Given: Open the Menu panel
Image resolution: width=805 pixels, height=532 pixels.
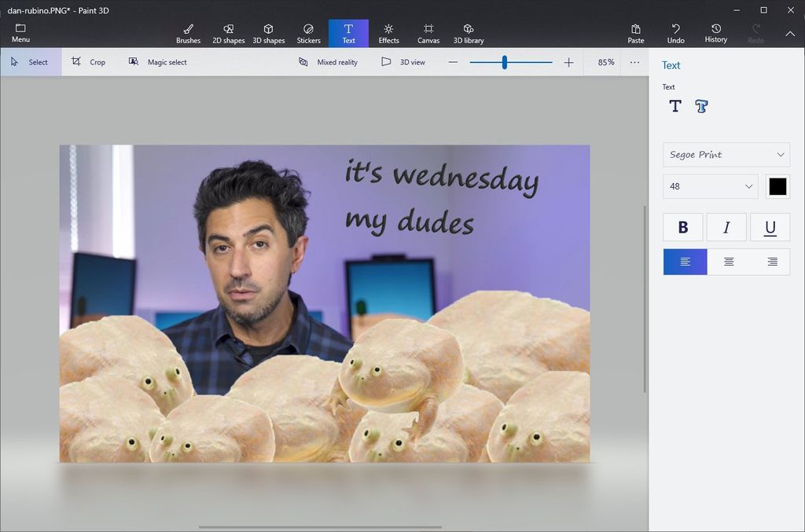Looking at the screenshot, I should pyautogui.click(x=20, y=32).
